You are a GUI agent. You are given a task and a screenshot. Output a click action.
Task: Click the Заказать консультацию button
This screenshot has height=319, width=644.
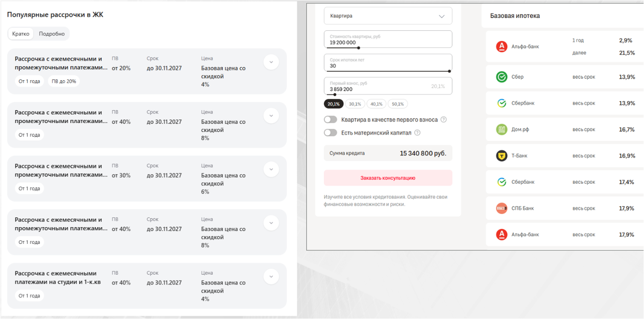(388, 178)
